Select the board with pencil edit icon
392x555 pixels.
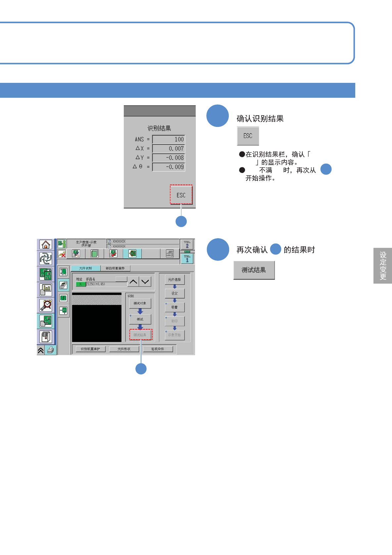(76, 254)
